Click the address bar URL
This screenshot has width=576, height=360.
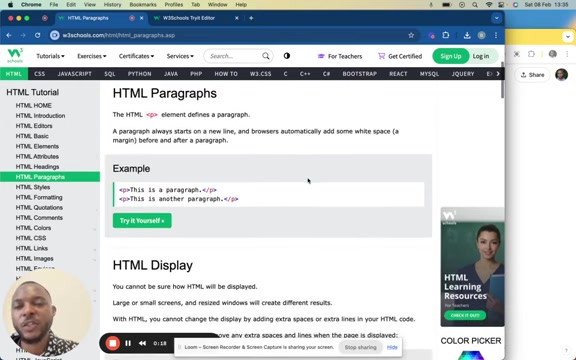point(119,35)
